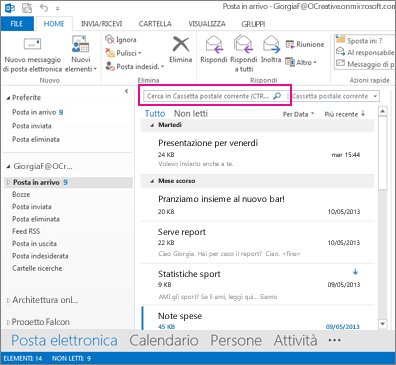Open message Pranziamo insieme al nuovo bar!
The width and height of the screenshot is (396, 365).
tap(257, 204)
